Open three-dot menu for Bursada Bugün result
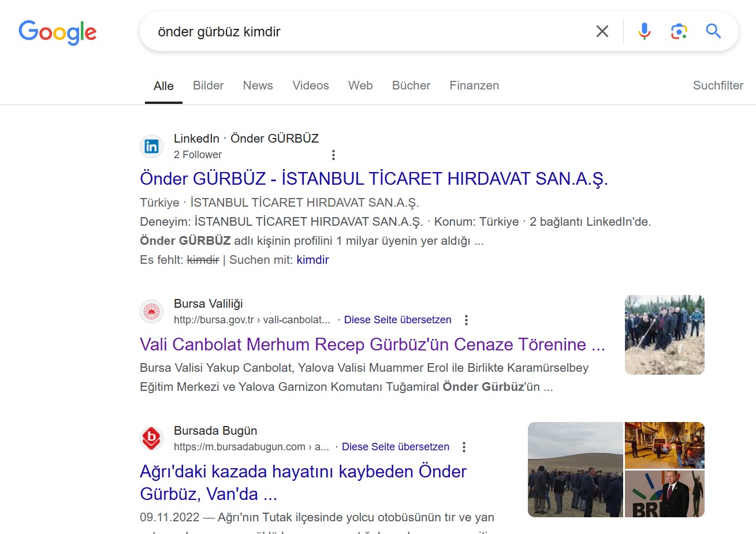 464,447
